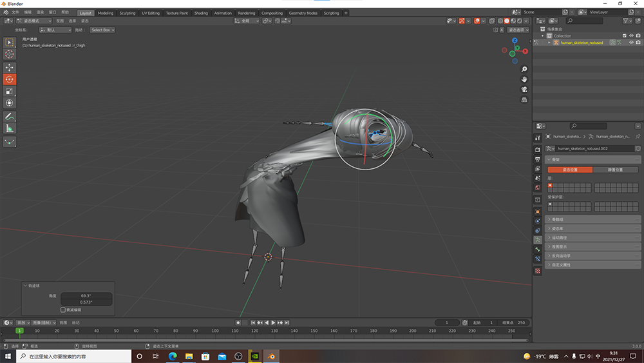Open the Texture properties tab
644x363 pixels.
(538, 271)
